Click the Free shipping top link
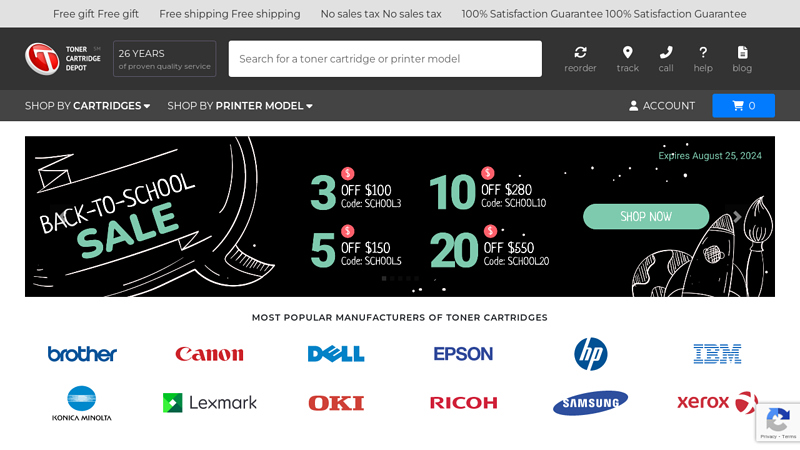 (230, 14)
